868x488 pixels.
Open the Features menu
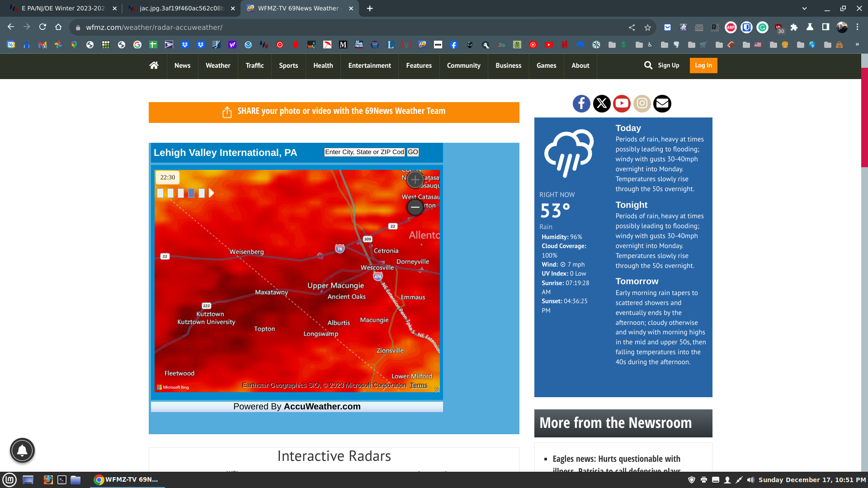pos(419,66)
